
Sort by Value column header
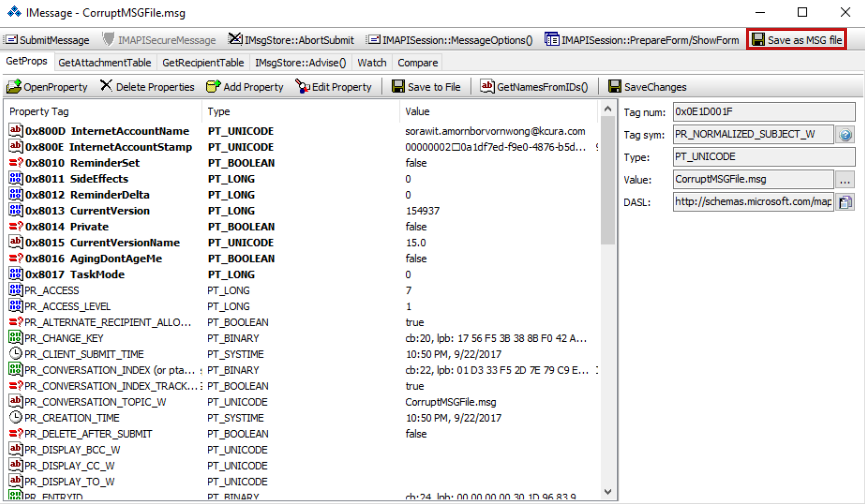coord(499,111)
